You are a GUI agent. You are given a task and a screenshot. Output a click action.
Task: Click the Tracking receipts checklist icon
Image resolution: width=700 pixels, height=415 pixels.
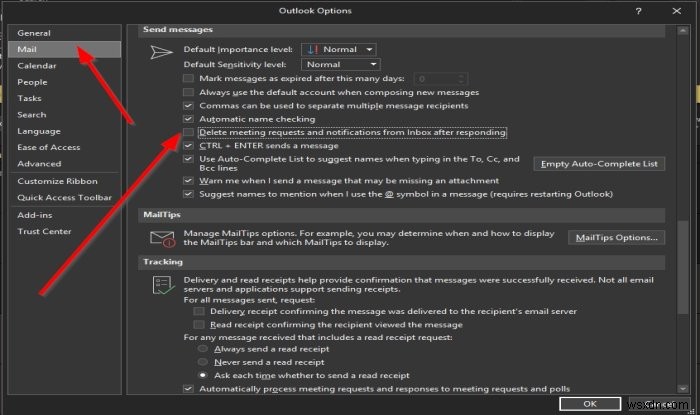click(x=163, y=285)
